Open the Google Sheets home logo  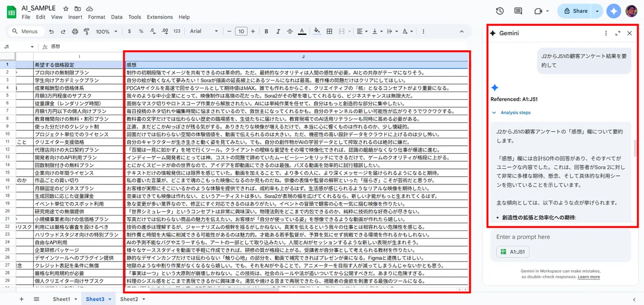coord(11,12)
